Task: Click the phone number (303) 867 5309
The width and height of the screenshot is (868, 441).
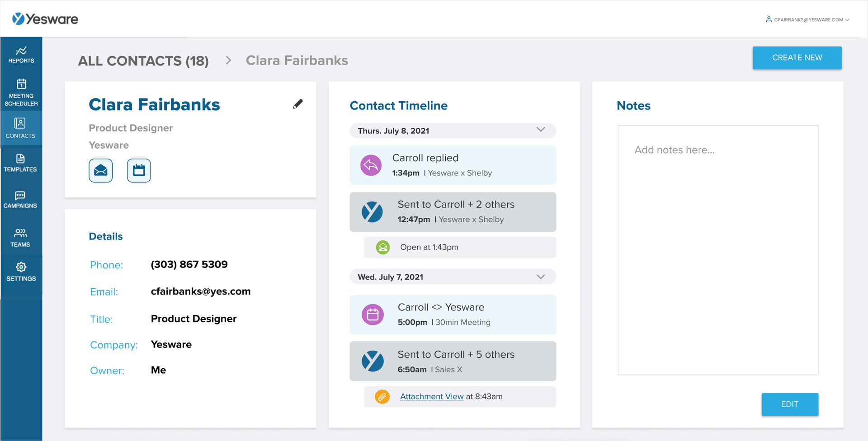Action: coord(189,264)
